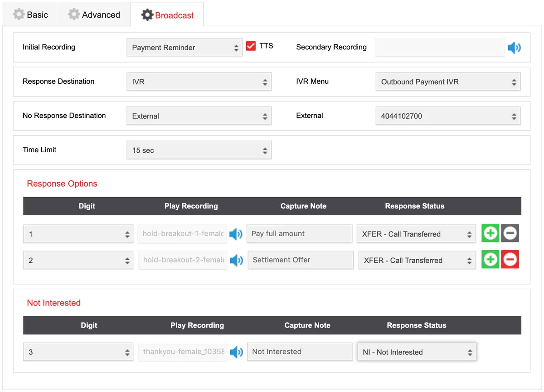
Task: Open the Response Destination dropdown
Action: tap(199, 82)
